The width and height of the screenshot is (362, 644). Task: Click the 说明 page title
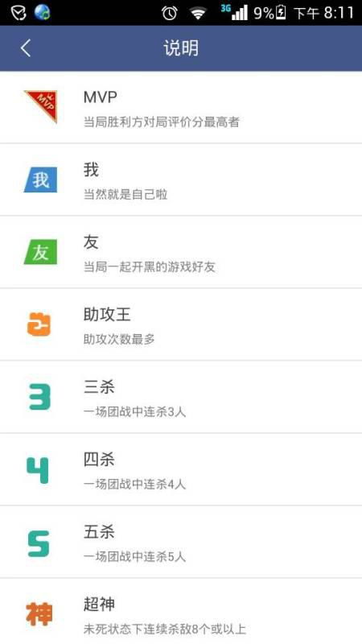(181, 48)
